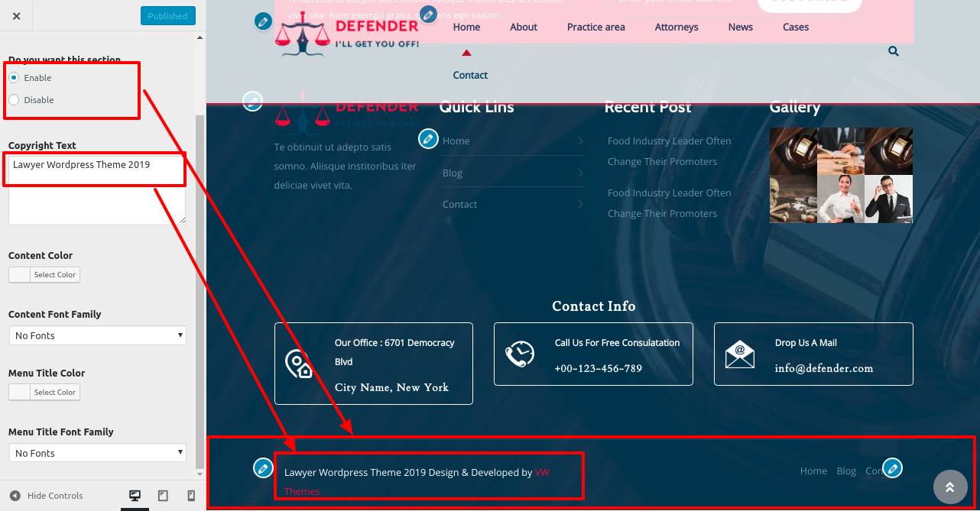The image size is (980, 511).
Task: Click edit pencil over footer menu links
Action: pos(892,467)
